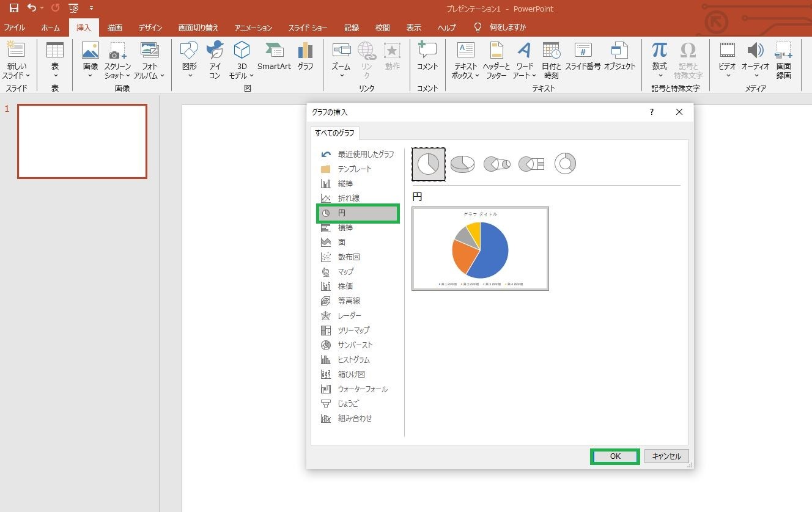Select the 3-D pie chart subtype icon

click(x=462, y=164)
